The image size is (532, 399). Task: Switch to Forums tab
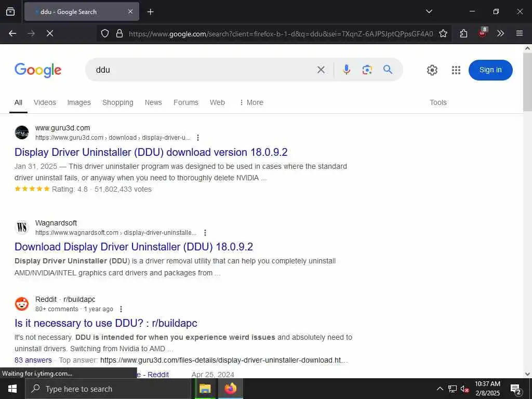pyautogui.click(x=185, y=102)
